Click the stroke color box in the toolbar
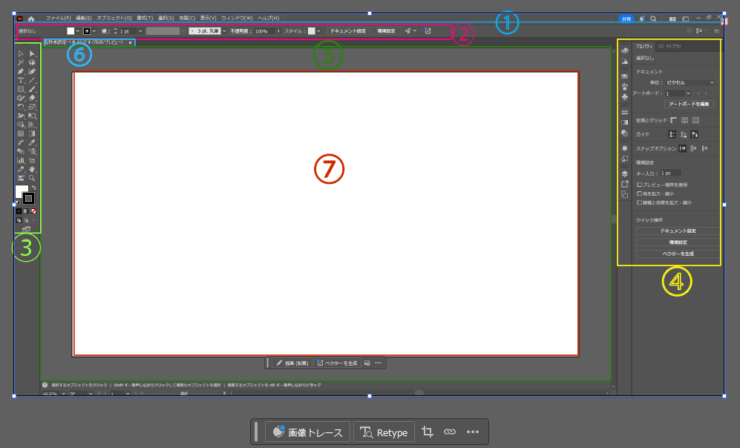 coord(28,198)
